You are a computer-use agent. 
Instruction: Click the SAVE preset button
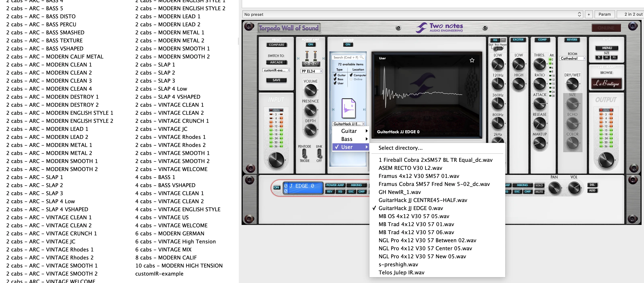[x=276, y=80]
